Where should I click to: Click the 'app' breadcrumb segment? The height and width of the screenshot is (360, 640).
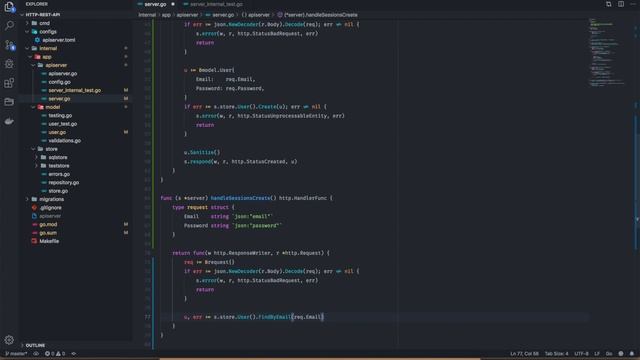[x=166, y=15]
